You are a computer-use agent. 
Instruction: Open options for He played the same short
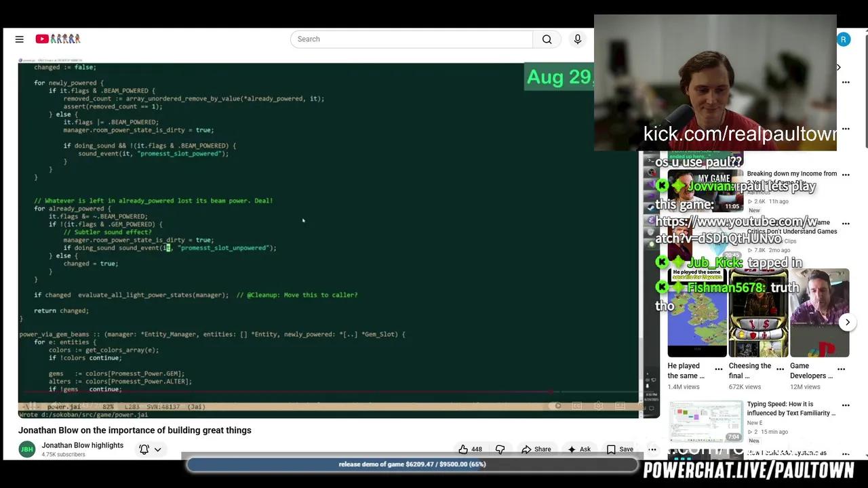point(719,369)
